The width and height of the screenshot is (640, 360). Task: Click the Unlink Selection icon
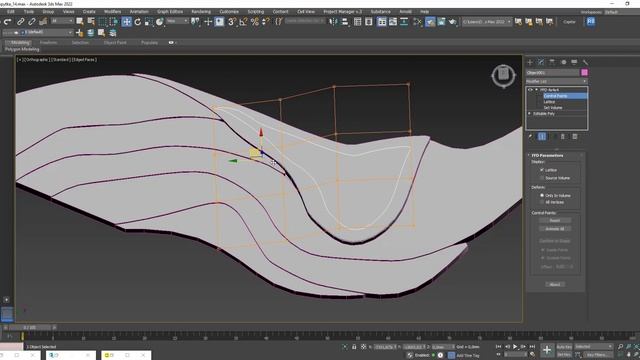tap(31, 22)
